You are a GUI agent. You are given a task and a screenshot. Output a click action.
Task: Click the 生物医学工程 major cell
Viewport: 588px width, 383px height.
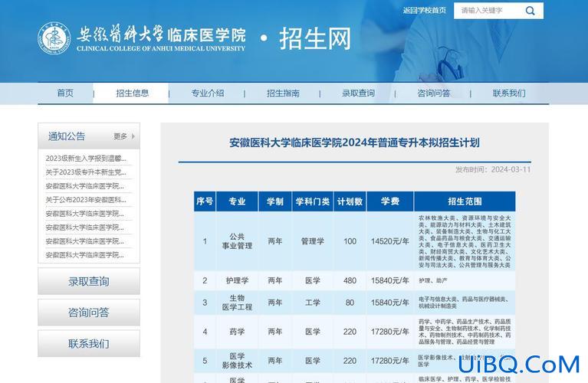coord(237,303)
